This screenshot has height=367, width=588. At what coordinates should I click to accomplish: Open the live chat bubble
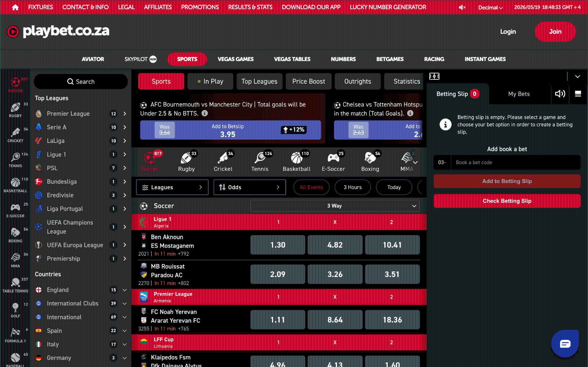click(x=565, y=344)
